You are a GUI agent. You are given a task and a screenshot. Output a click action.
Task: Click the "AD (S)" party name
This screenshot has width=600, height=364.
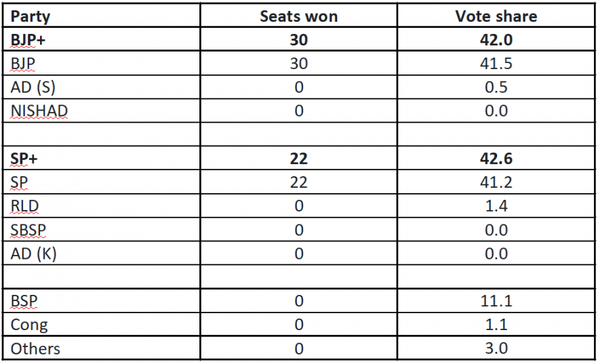(x=34, y=87)
